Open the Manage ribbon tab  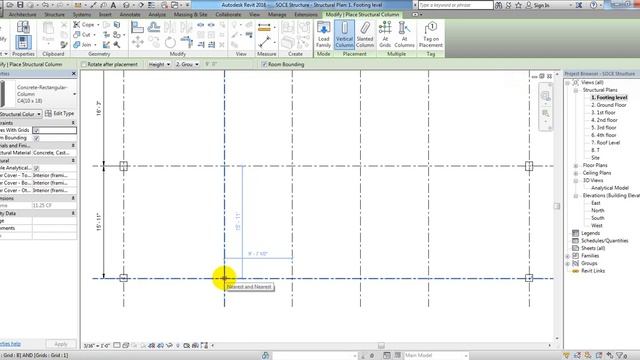(277, 14)
